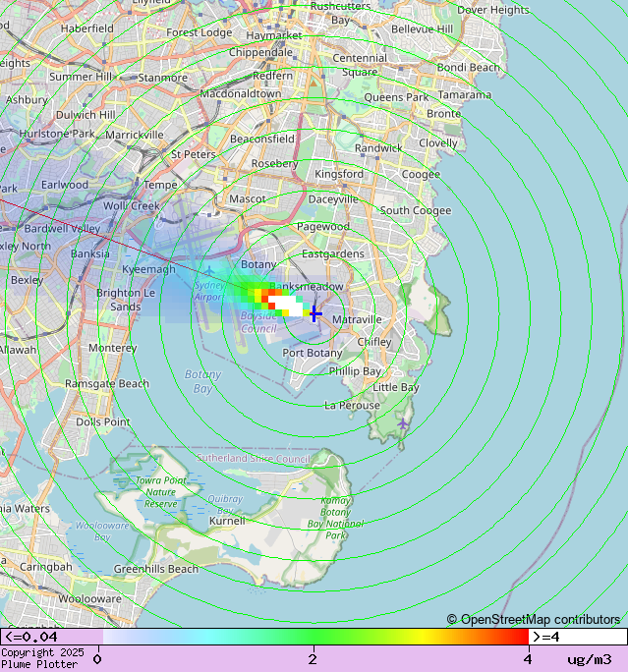Screen dimensions: 628x672
Task: Click the red end of the color scale
Action: [x=521, y=637]
